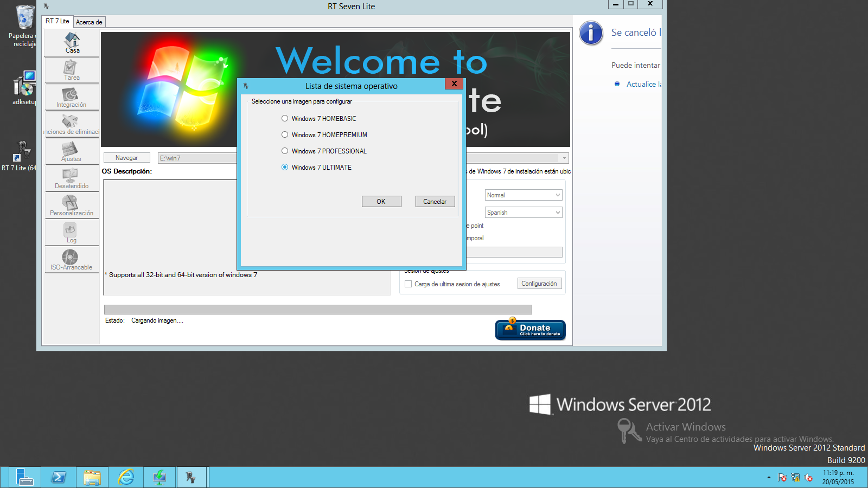Select Windows 7 HOMEPREMIUM option

[324, 135]
